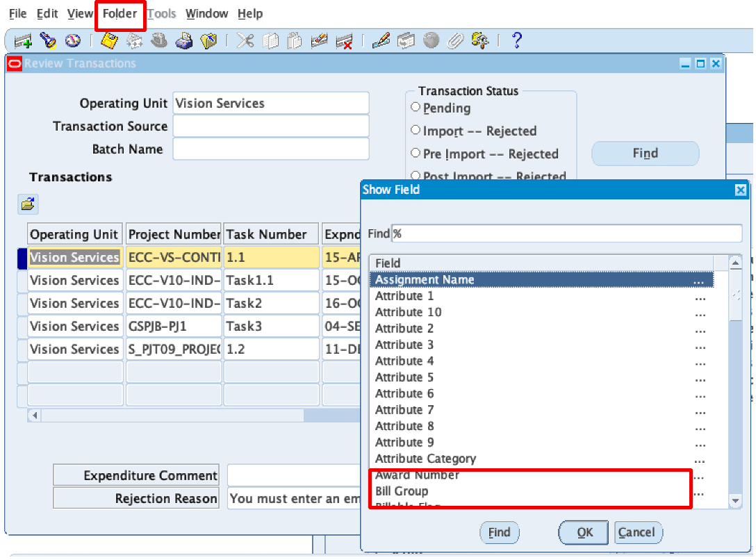Select Attribute Category in the field list
The width and height of the screenshot is (756, 560).
[425, 459]
